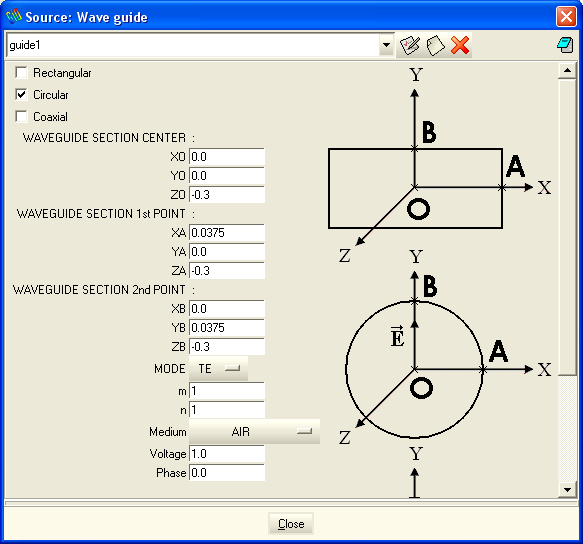Expand the guide1 source dropdown arrow
583x544 pixels.
click(x=386, y=45)
